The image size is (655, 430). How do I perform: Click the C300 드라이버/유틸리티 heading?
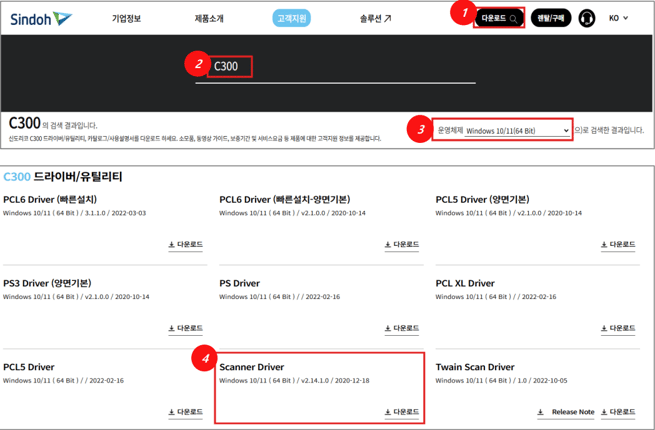63,177
